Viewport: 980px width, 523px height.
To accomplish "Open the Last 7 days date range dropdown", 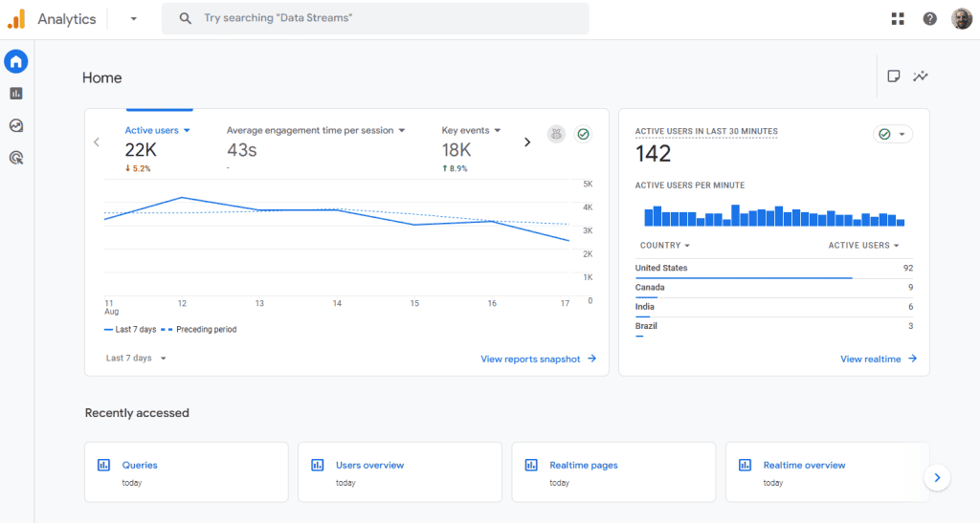I will pos(136,359).
